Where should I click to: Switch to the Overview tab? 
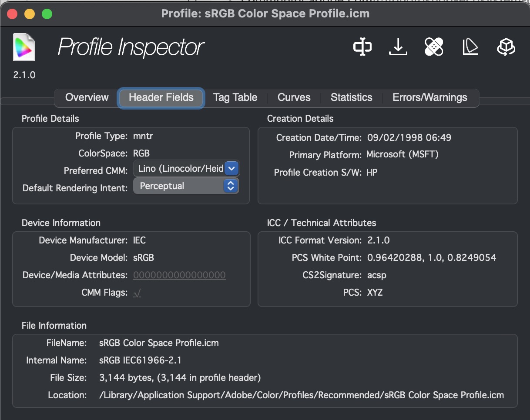click(x=87, y=97)
